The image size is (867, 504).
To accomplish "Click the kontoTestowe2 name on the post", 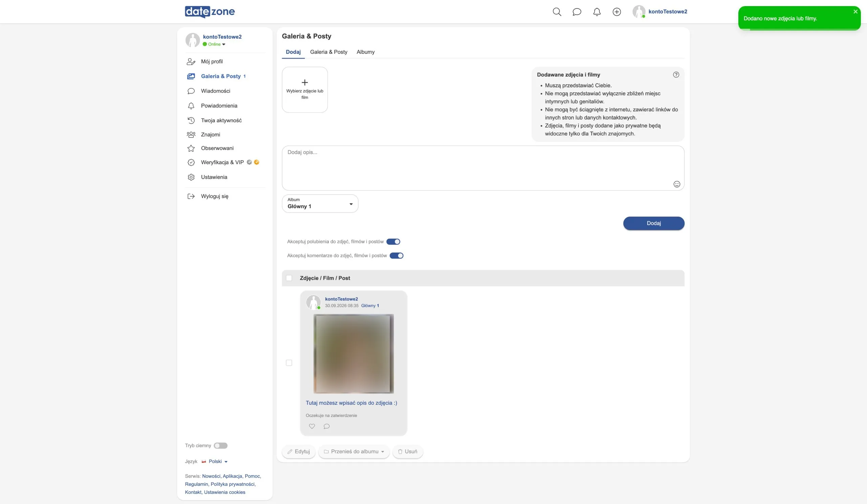I will click(341, 299).
